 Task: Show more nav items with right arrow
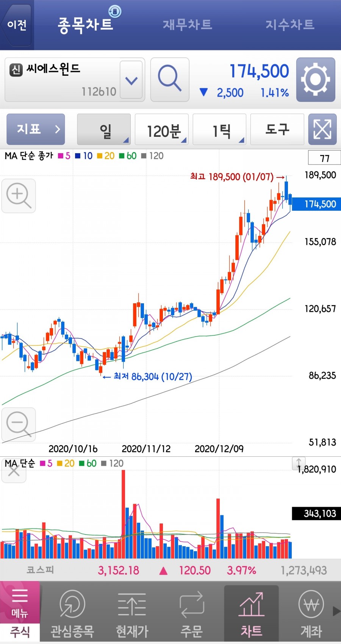(336, 611)
